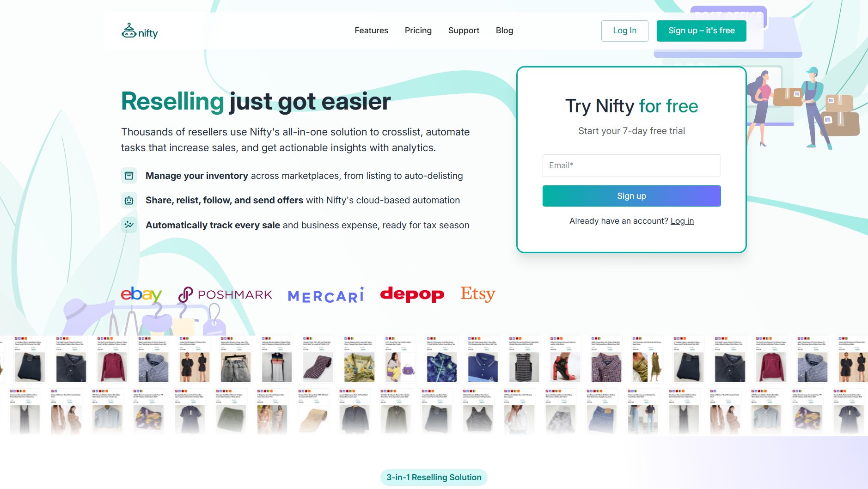Screen dimensions: 868x489
Task: Click the Mercari logo
Action: click(x=326, y=295)
